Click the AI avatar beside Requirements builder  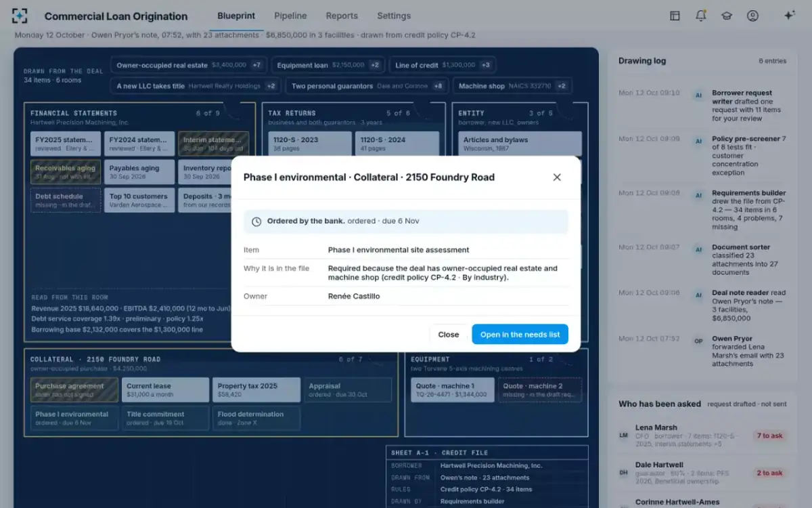tap(698, 196)
